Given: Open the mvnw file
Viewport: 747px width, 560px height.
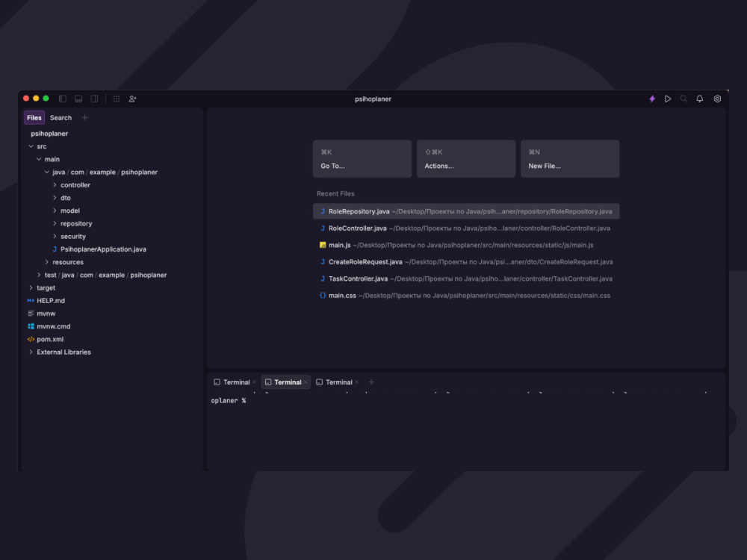Looking at the screenshot, I should click(x=46, y=314).
